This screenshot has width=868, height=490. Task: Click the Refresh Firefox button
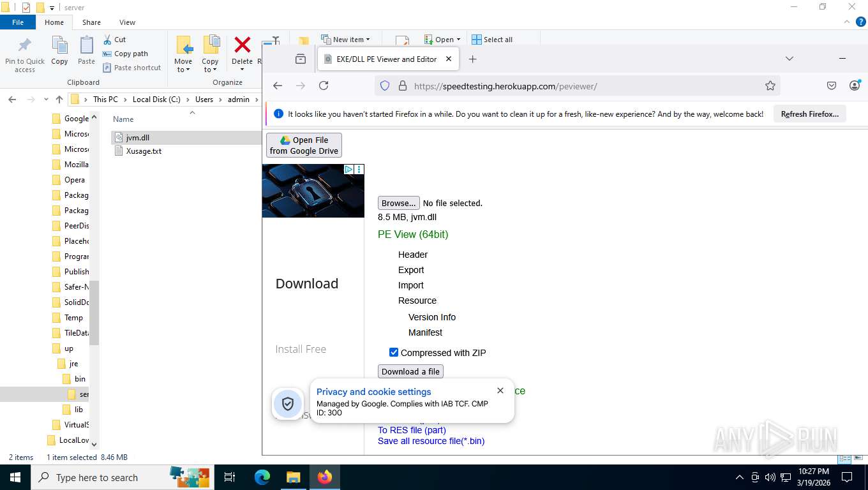[x=810, y=114]
